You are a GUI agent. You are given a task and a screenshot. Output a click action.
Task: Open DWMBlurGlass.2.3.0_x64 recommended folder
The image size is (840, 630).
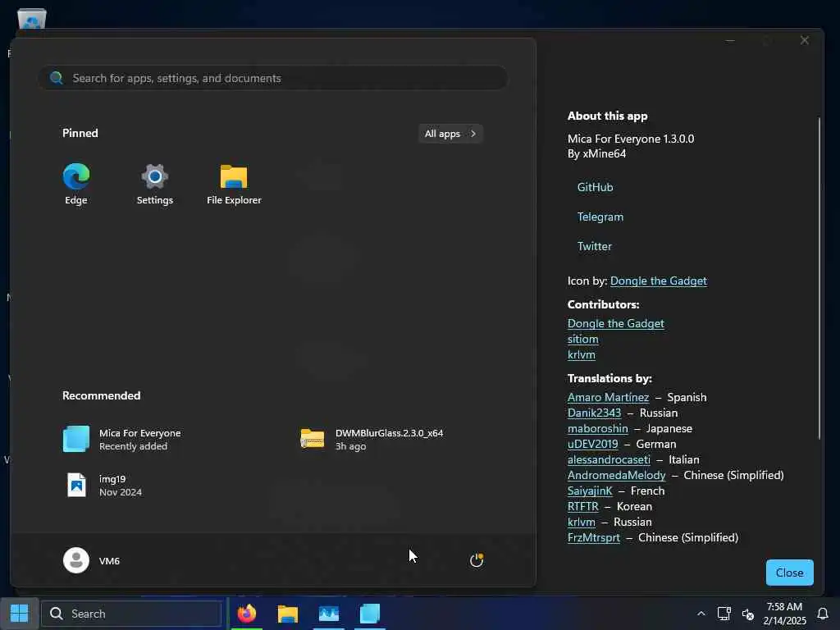[x=372, y=440]
